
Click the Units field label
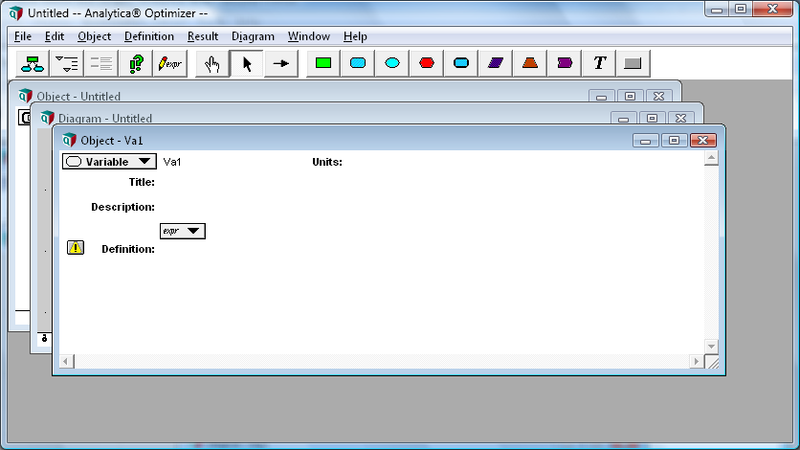(327, 162)
